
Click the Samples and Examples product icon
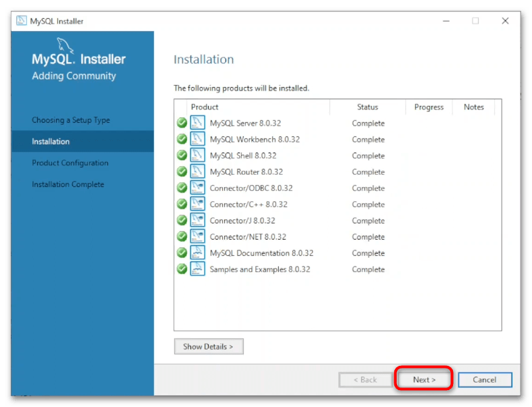click(197, 269)
